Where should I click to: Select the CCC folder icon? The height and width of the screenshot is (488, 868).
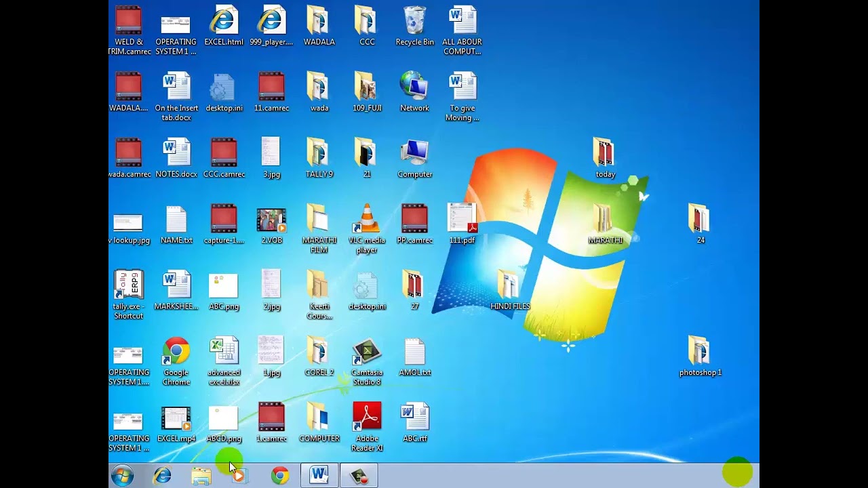point(367,26)
